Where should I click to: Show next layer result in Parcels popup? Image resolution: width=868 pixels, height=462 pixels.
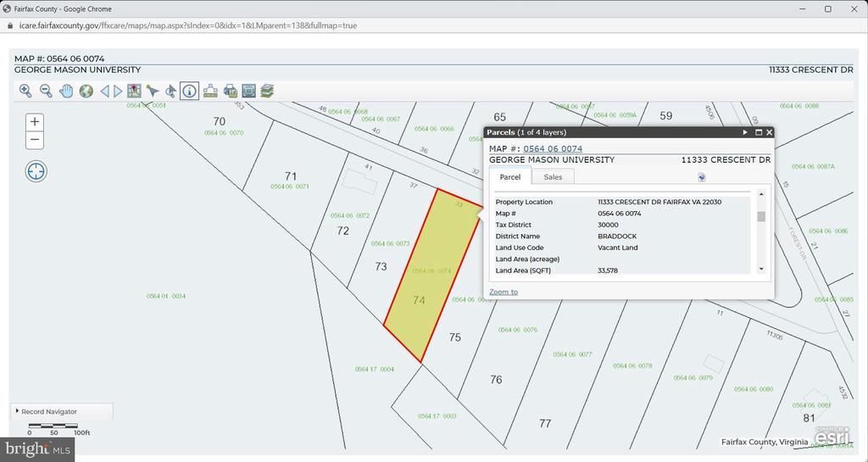[x=745, y=132]
